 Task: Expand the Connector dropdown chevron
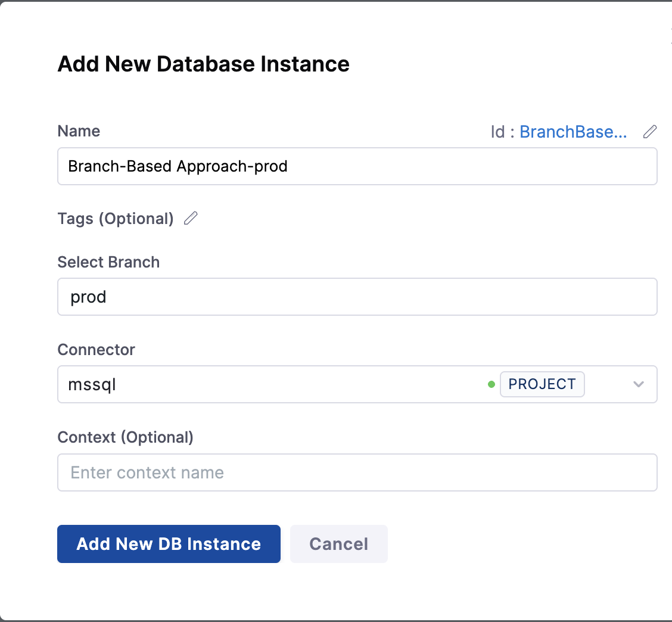coord(639,384)
